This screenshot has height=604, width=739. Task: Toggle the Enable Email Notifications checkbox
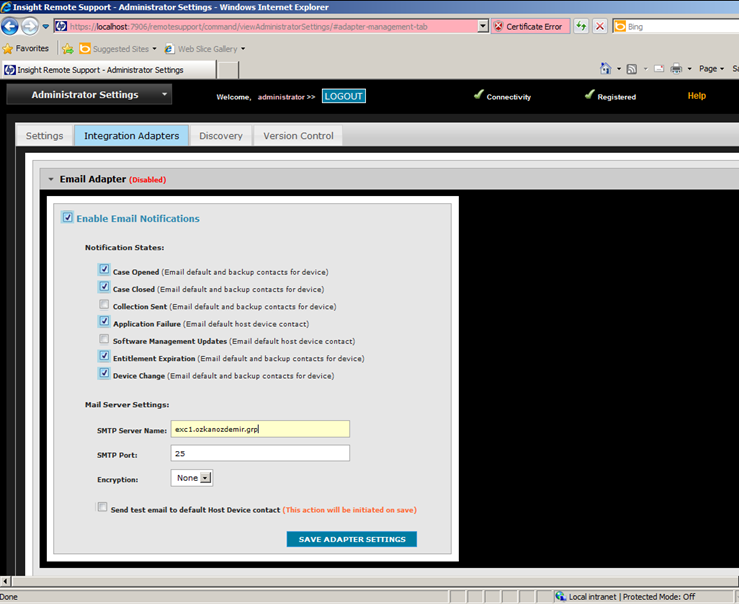click(68, 218)
